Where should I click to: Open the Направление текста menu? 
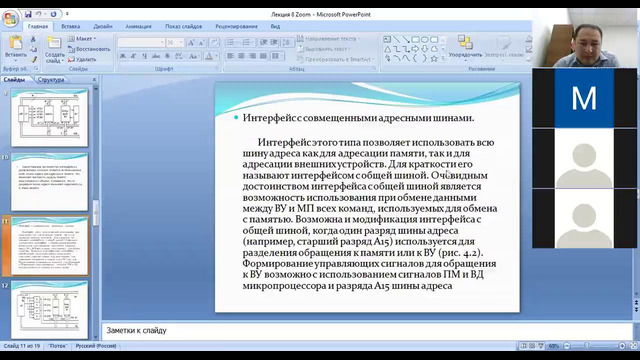click(x=329, y=39)
